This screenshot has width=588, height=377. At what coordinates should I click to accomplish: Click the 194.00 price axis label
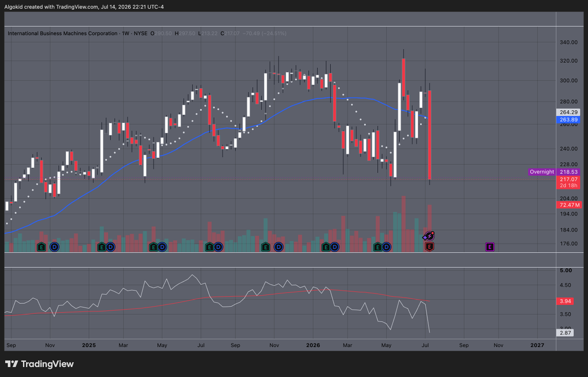569,214
